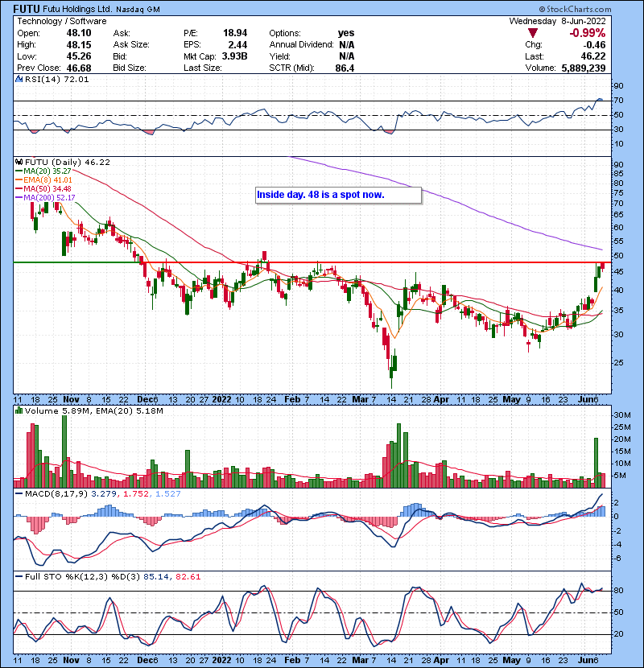The height and width of the screenshot is (668, 644).
Task: Click the volume bars icon beside Volume
Action: [19, 410]
